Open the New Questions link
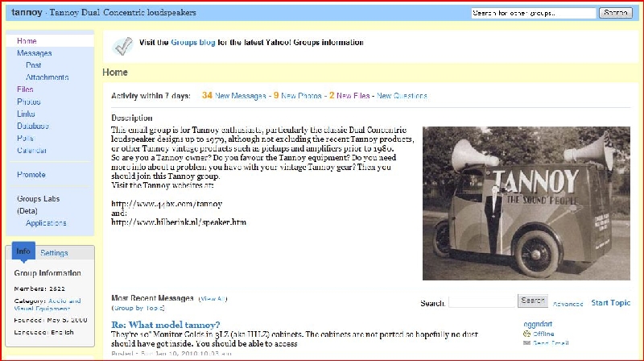Image resolution: width=644 pixels, height=361 pixels. [402, 96]
